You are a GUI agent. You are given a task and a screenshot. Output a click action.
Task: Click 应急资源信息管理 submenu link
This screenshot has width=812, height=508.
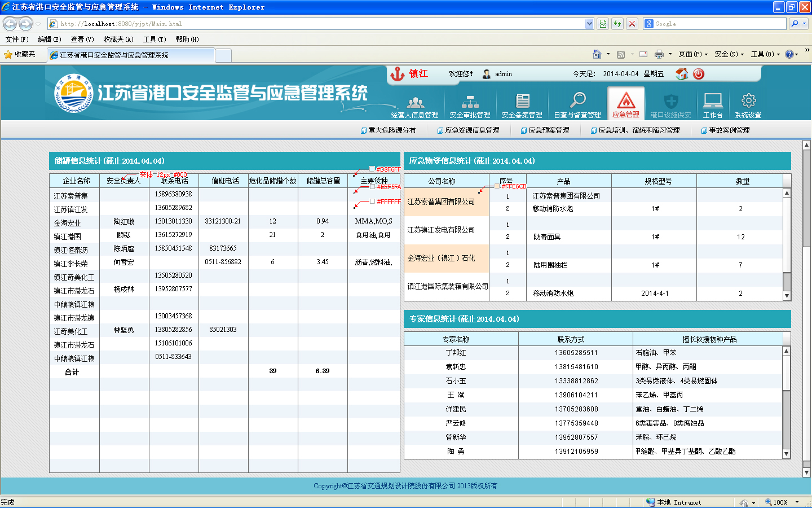pyautogui.click(x=471, y=130)
